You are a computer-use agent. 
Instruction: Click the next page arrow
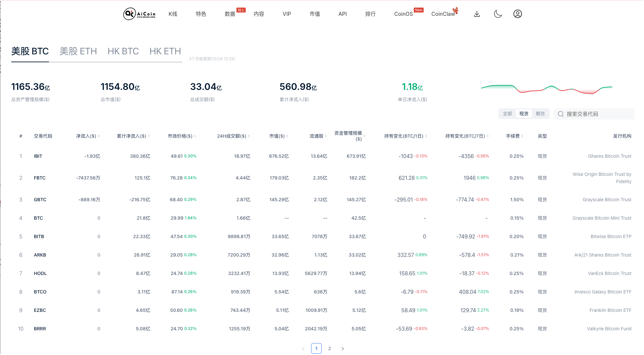(343, 348)
